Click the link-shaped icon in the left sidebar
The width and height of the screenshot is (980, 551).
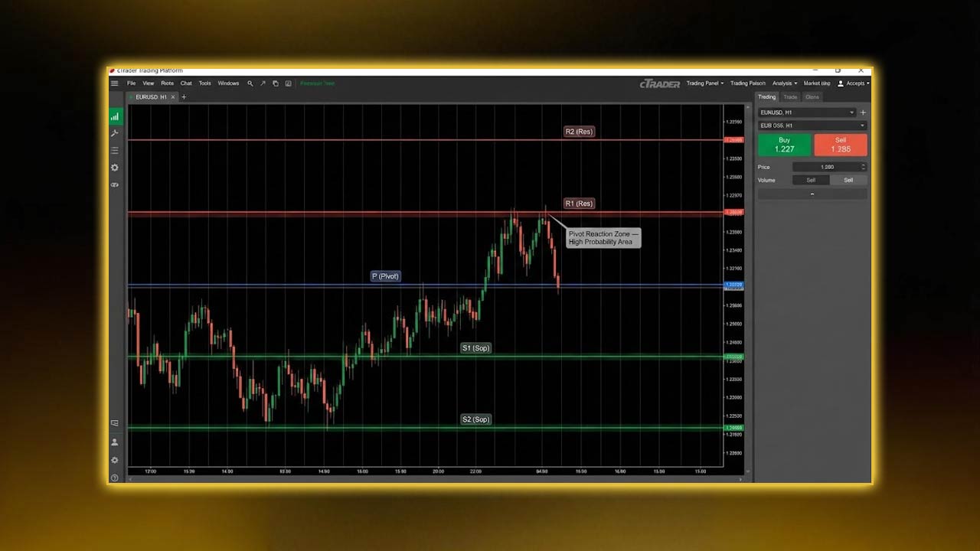click(x=115, y=185)
